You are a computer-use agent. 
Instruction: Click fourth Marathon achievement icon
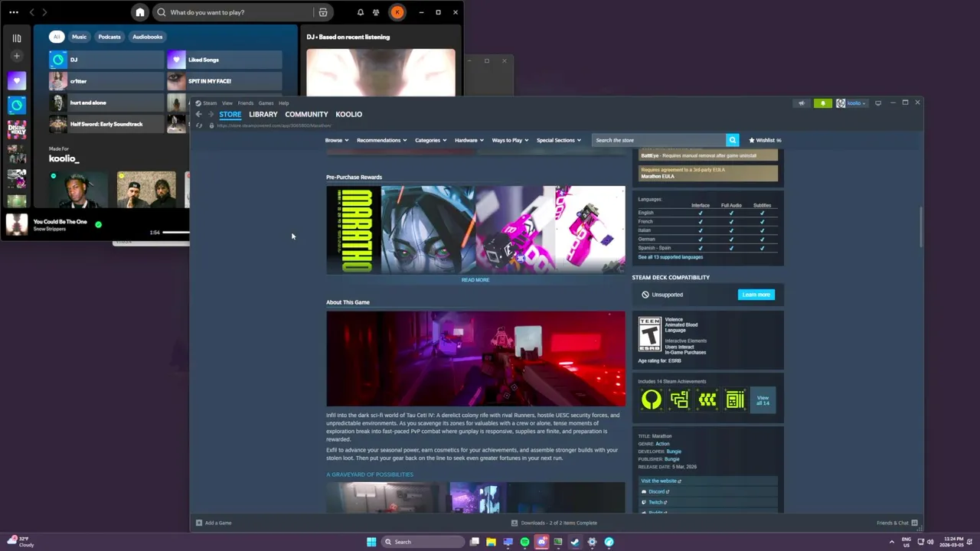coord(735,399)
